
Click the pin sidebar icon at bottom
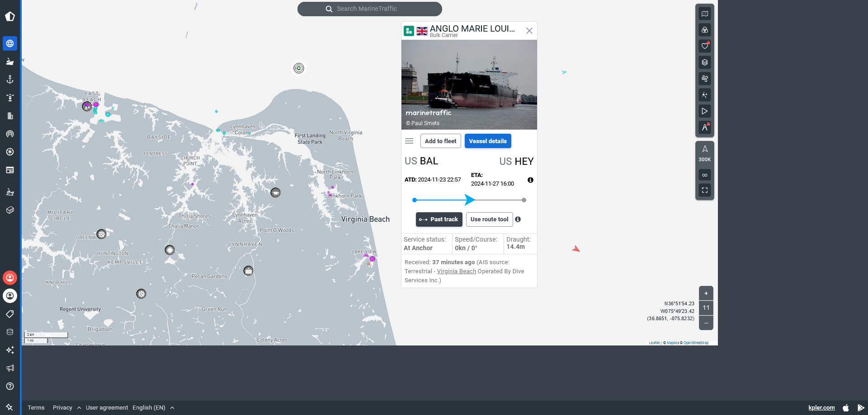pos(10,407)
